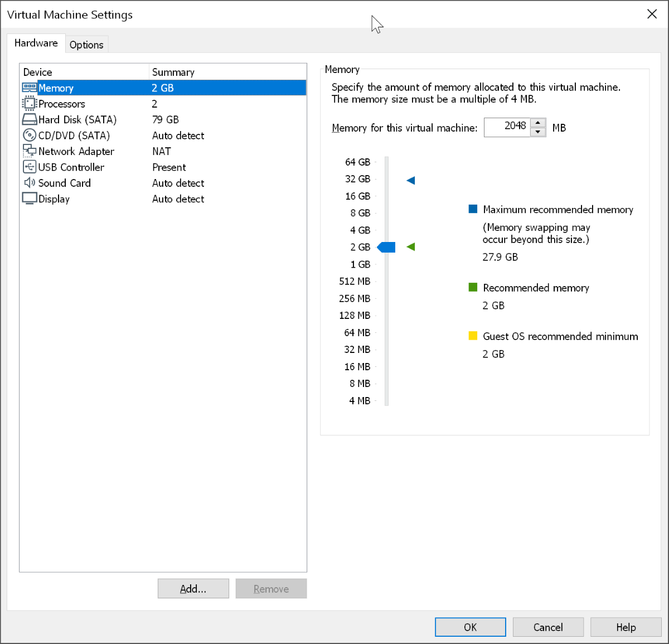Viewport: 669px width, 644px height.
Task: Open the Hardware tab
Action: click(x=36, y=43)
